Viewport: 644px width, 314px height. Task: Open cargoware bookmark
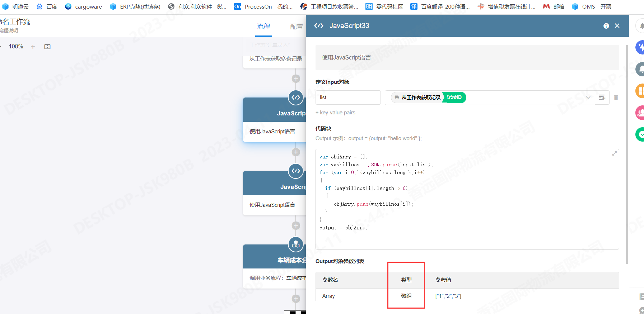coord(83,6)
